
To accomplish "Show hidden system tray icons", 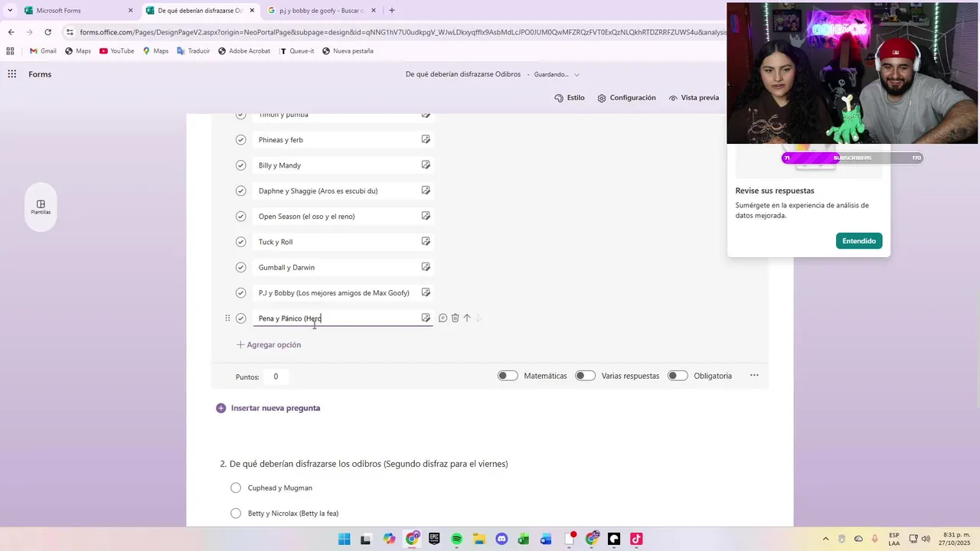I will (825, 539).
